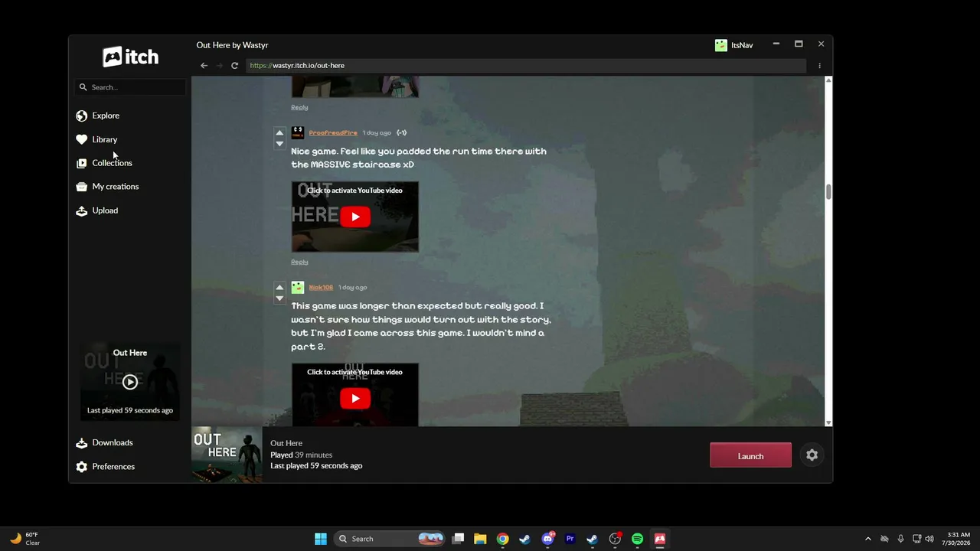
Task: Open File Explorer from the taskbar
Action: tap(480, 539)
